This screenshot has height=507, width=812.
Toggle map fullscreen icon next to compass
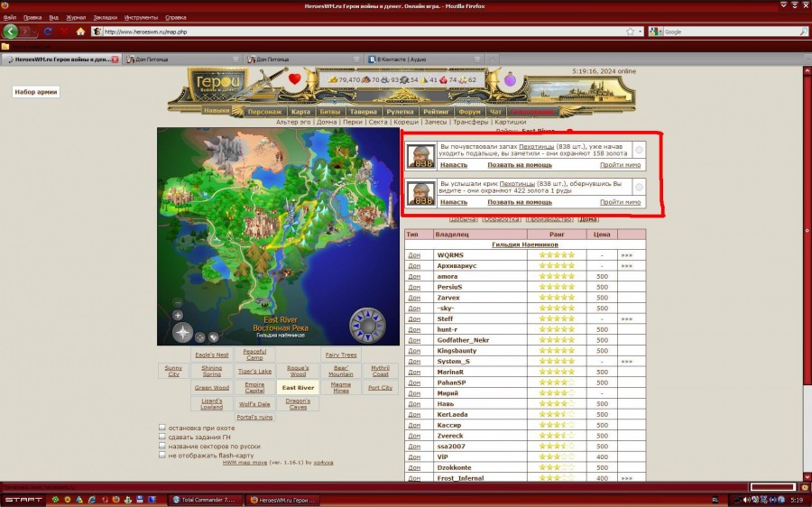click(x=200, y=337)
